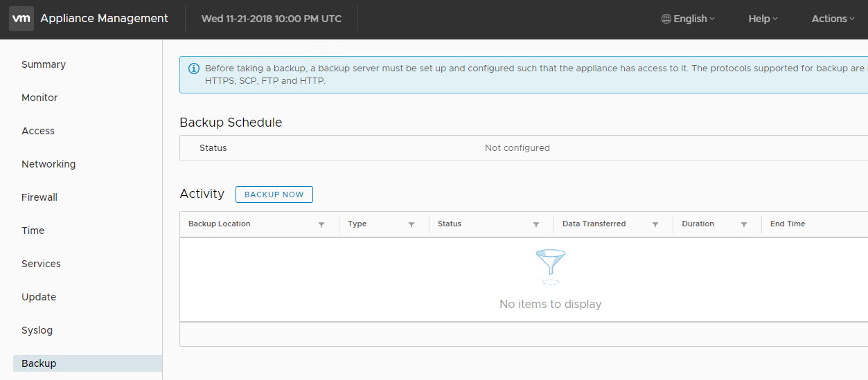
Task: Open the English language dropdown
Action: coord(688,19)
